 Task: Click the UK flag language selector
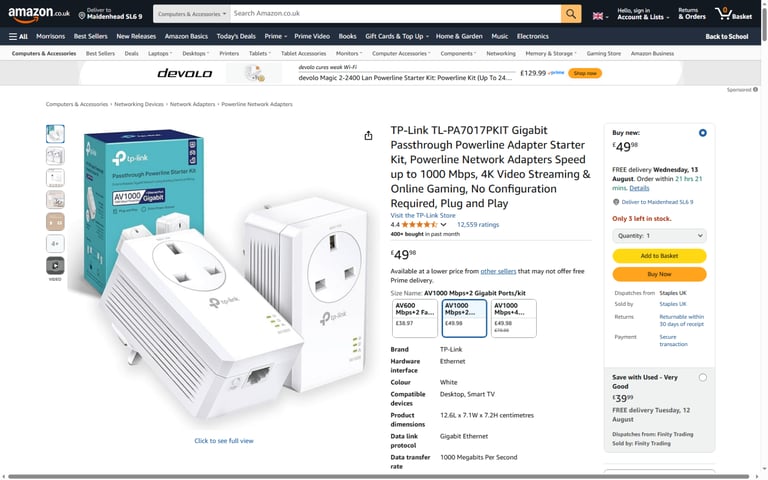pos(600,16)
